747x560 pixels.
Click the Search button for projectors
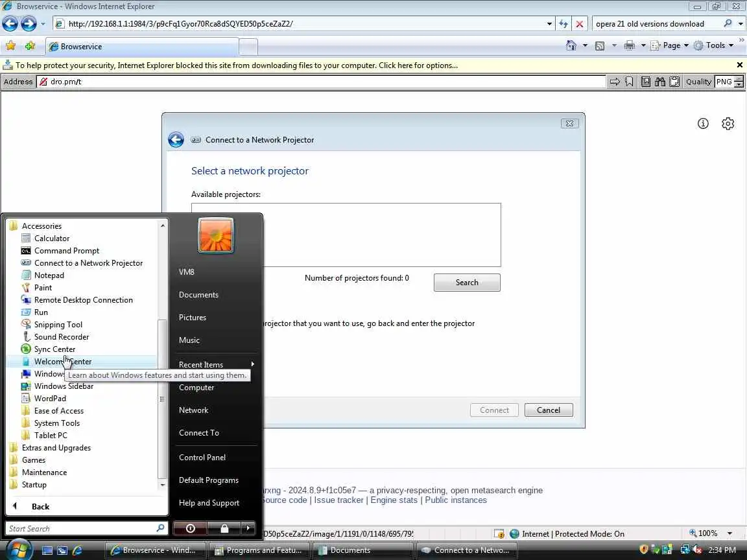[467, 283]
